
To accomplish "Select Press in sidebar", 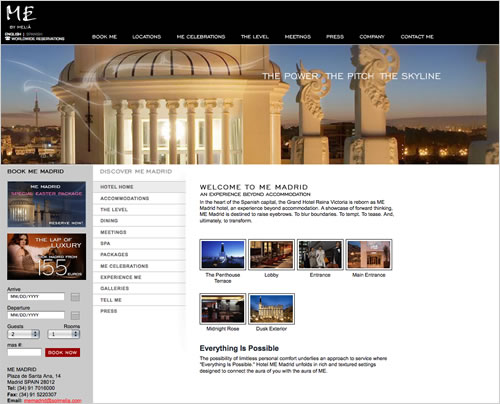I will click(x=139, y=311).
